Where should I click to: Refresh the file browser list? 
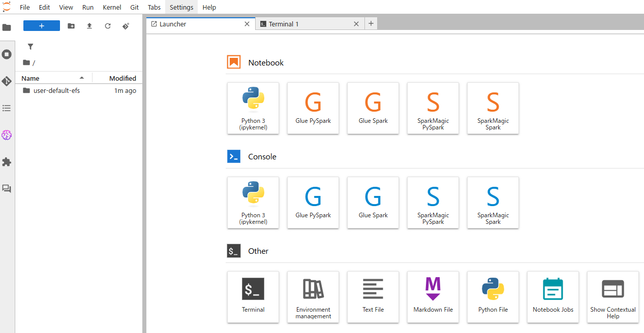click(108, 26)
